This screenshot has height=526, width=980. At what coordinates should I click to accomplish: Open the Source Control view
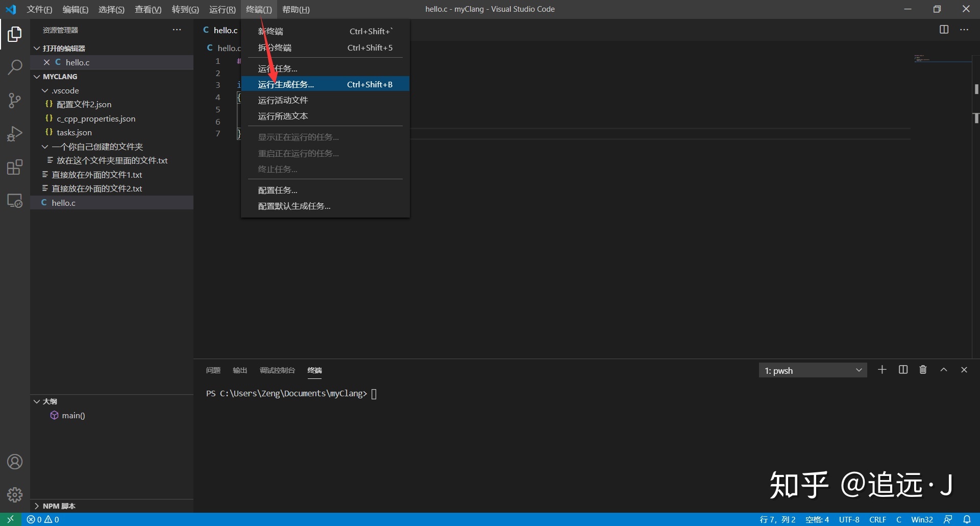[15, 101]
